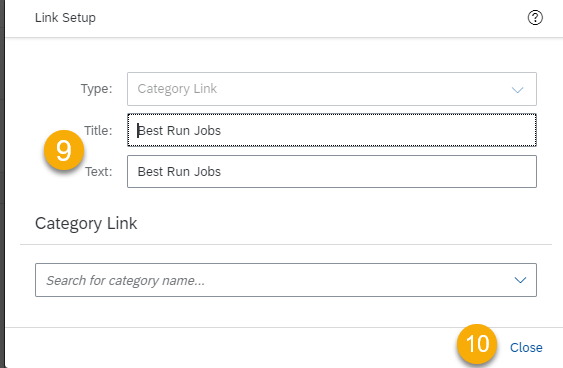Open the Category Link type combo box
The width and height of the screenshot is (563, 368).
332,89
